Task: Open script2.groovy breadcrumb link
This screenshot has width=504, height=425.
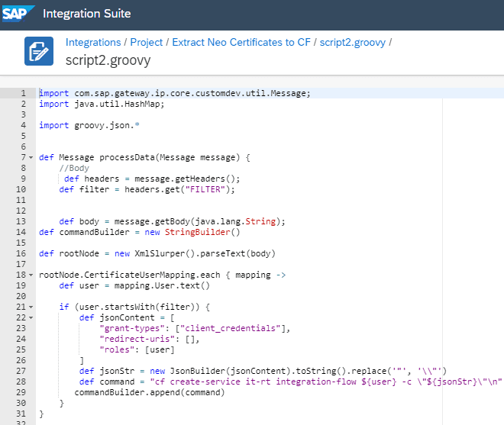Action: [x=352, y=43]
